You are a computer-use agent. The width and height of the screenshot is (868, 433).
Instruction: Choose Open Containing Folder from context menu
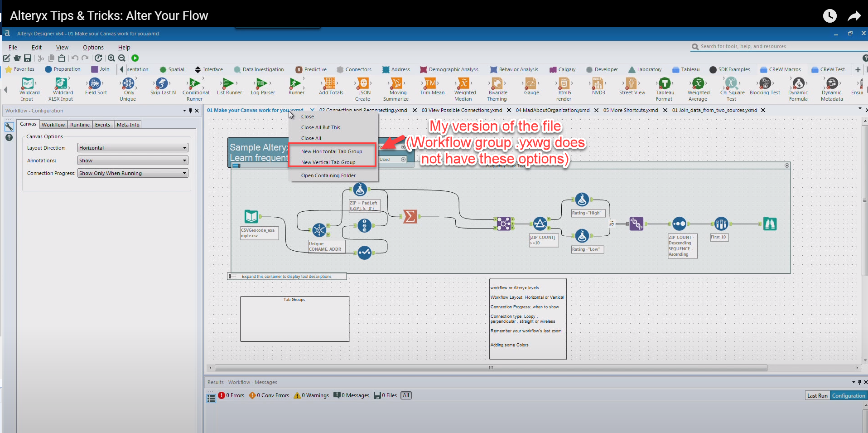click(328, 175)
